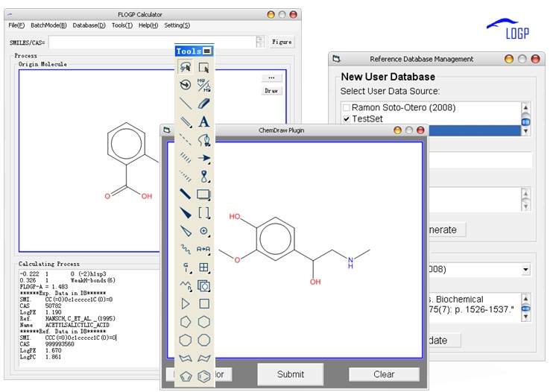Click the Draw button in Origin Molecule

271,91
